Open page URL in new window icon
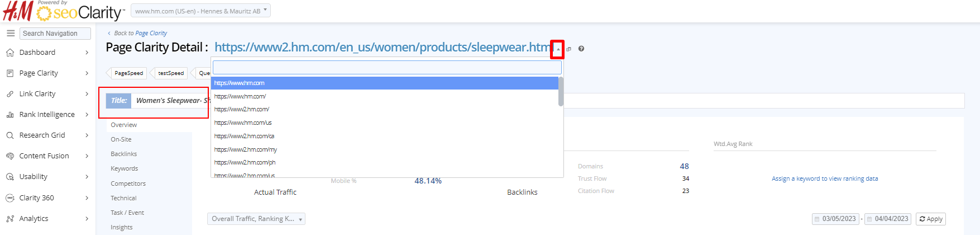 point(569,49)
